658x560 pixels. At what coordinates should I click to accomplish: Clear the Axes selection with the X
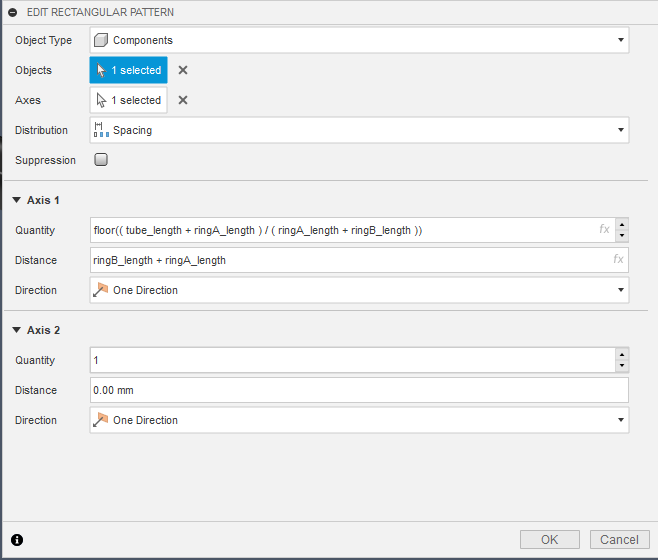point(183,100)
